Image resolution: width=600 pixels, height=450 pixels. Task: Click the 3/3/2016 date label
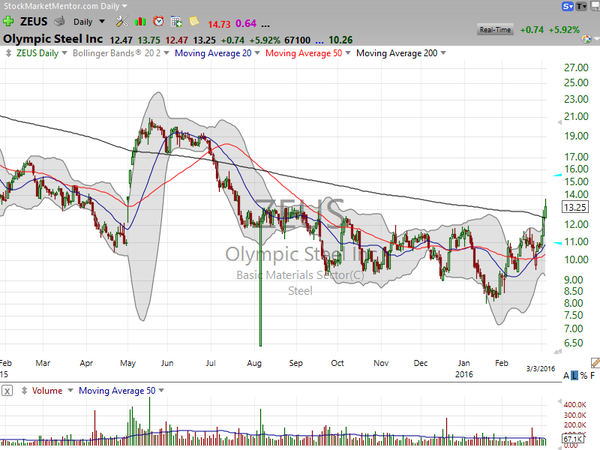pyautogui.click(x=540, y=369)
